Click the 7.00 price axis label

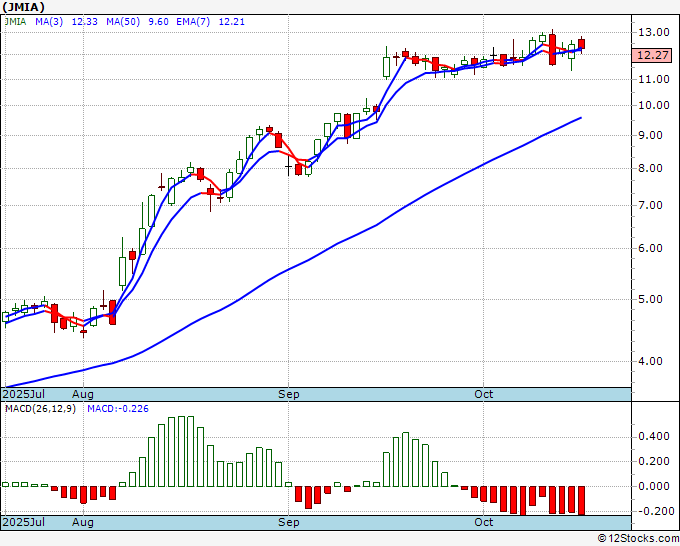[651, 205]
